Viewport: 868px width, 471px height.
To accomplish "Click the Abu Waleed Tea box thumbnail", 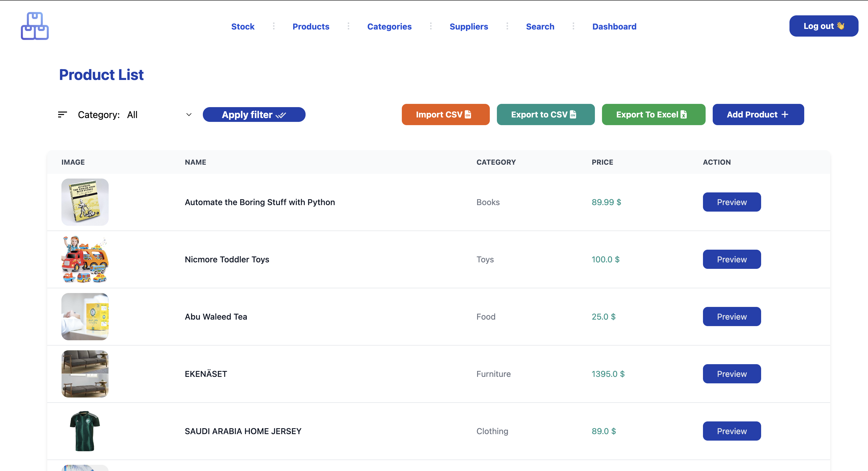I will [85, 317].
